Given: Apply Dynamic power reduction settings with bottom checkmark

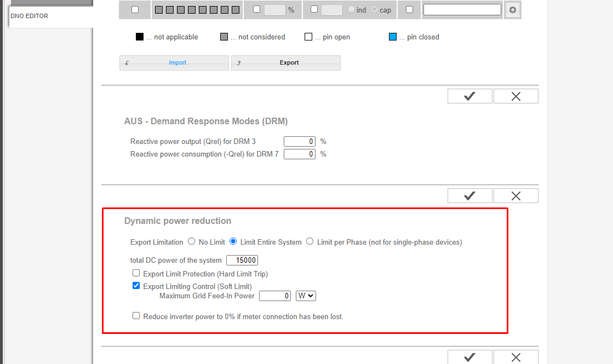Looking at the screenshot, I should pos(469,357).
